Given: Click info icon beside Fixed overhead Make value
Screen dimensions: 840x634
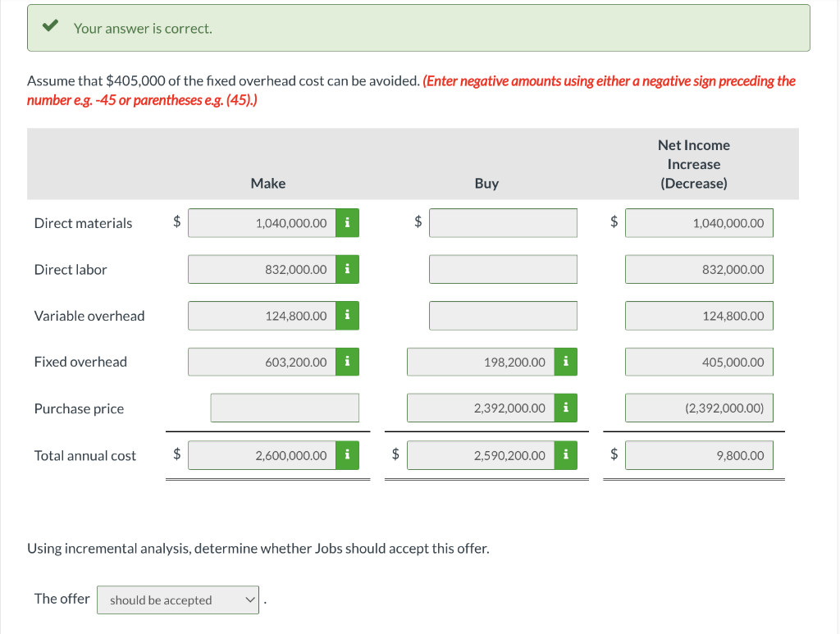Looking at the screenshot, I should (x=347, y=362).
